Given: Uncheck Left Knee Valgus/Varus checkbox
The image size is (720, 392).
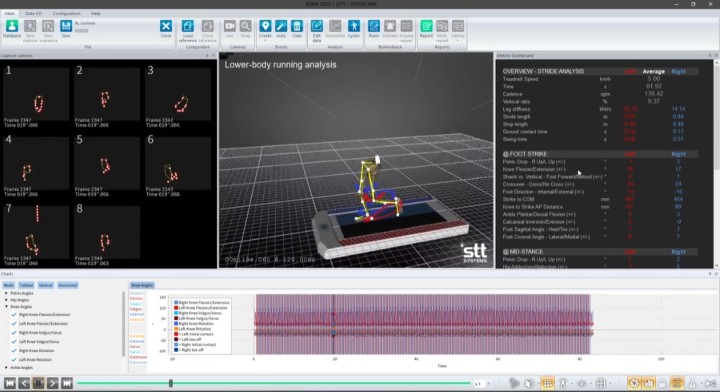Looking at the screenshot, I should (14, 342).
